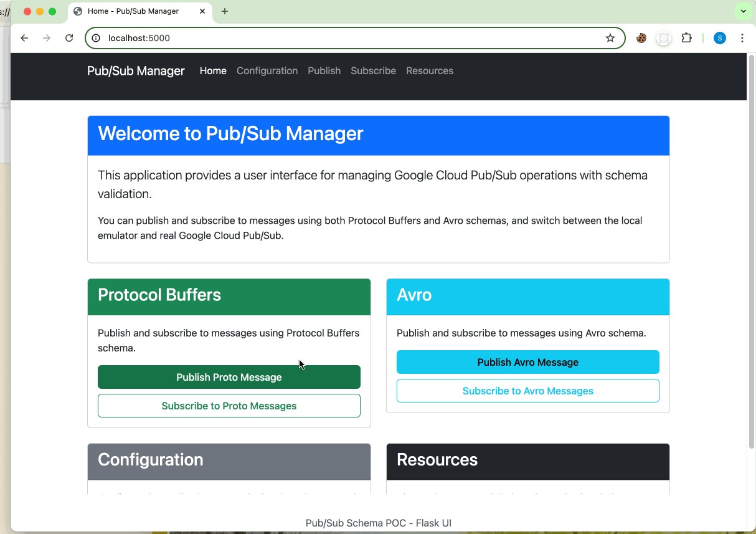Expand the tab search dropdown arrow
This screenshot has height=534, width=756.
[x=743, y=11]
